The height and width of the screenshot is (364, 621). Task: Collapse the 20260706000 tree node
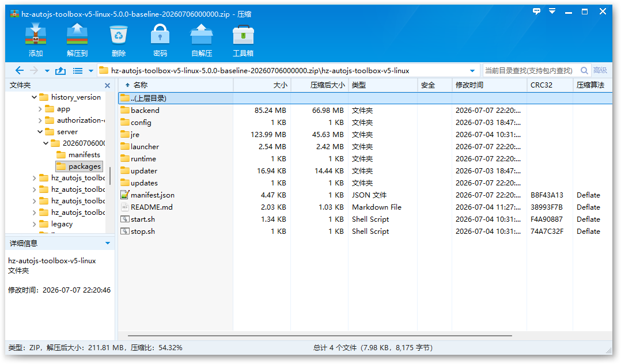coord(46,143)
